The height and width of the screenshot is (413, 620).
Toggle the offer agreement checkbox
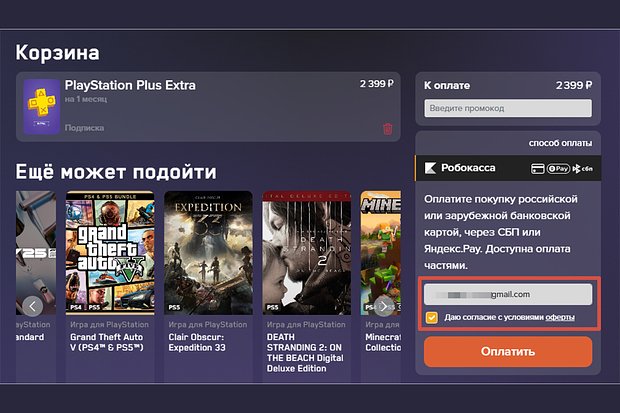431,317
